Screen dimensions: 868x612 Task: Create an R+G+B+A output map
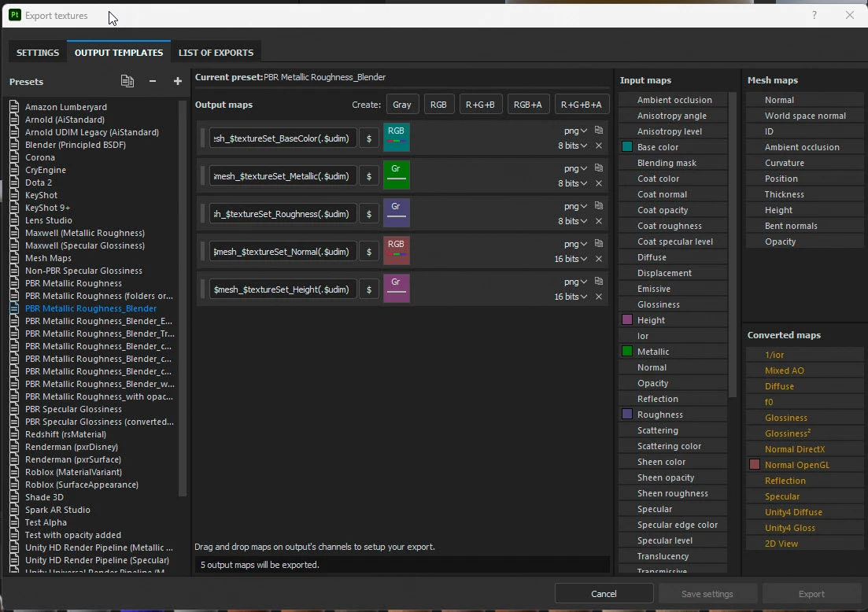[x=582, y=105]
